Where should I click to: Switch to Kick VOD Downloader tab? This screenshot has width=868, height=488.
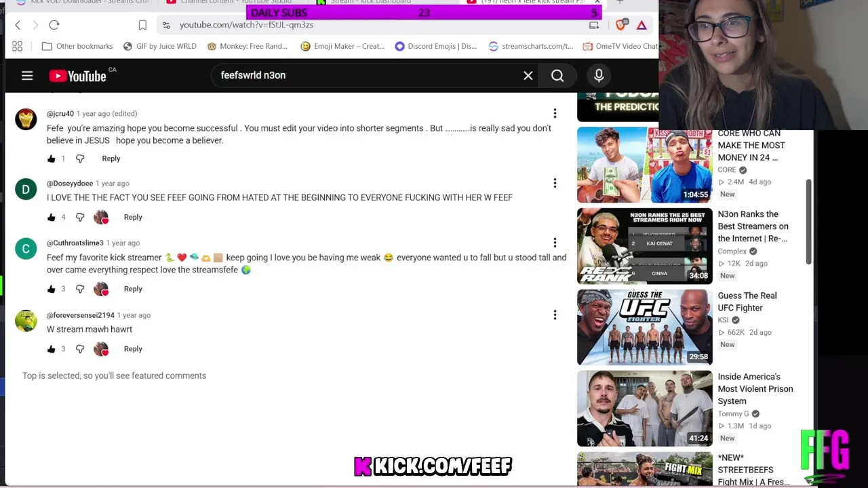click(x=83, y=3)
